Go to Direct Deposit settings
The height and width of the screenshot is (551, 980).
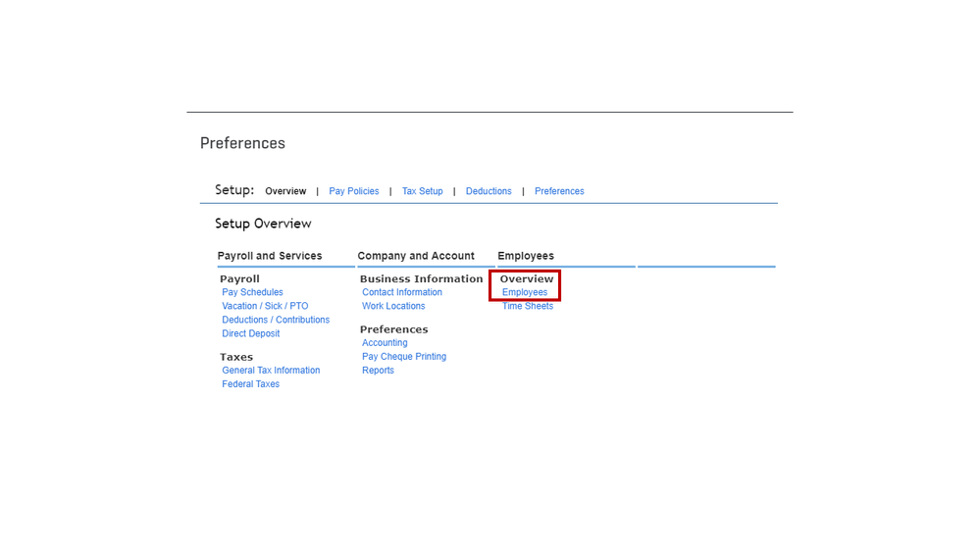[250, 333]
